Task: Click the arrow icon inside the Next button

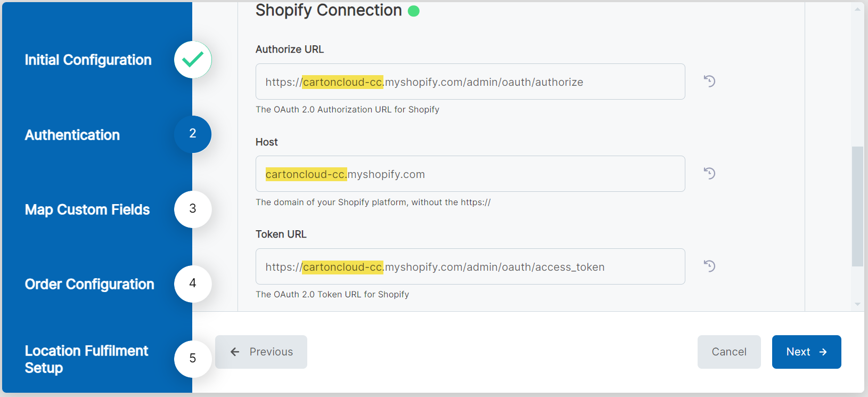Action: click(822, 352)
